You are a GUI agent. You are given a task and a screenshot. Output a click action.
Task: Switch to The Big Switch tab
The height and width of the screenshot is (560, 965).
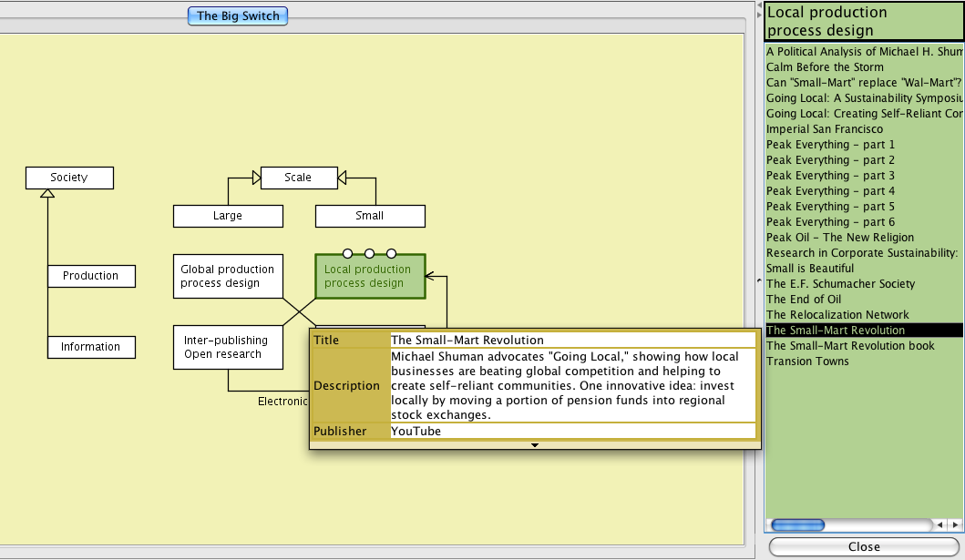[238, 15]
